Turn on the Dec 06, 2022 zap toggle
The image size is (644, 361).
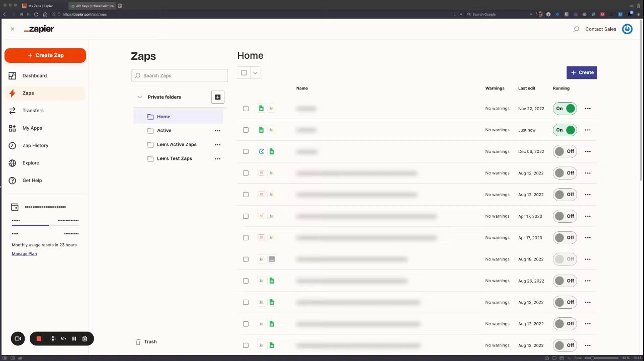click(x=565, y=151)
